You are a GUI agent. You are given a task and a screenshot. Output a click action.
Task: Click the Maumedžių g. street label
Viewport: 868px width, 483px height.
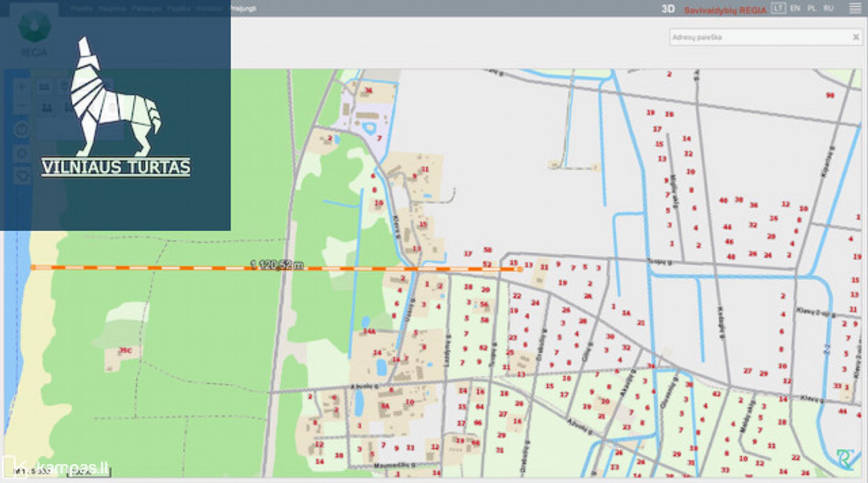pos(395,466)
